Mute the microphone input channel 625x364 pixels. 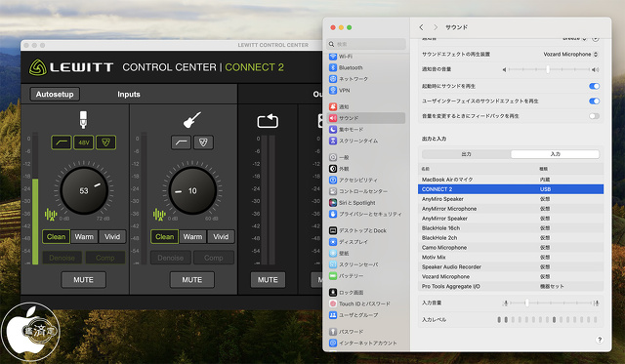point(83,279)
